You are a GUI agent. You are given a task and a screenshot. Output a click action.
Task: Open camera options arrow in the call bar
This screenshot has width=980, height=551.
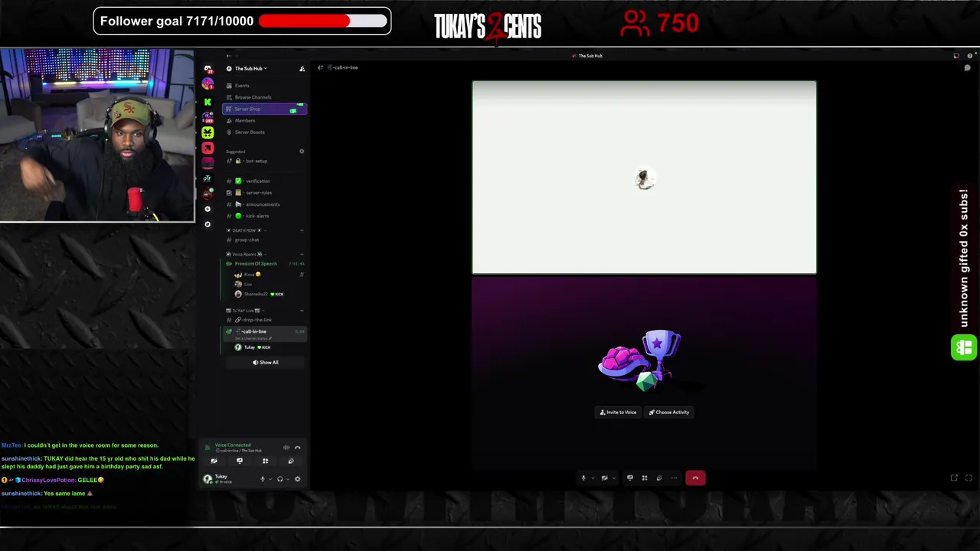point(614,478)
